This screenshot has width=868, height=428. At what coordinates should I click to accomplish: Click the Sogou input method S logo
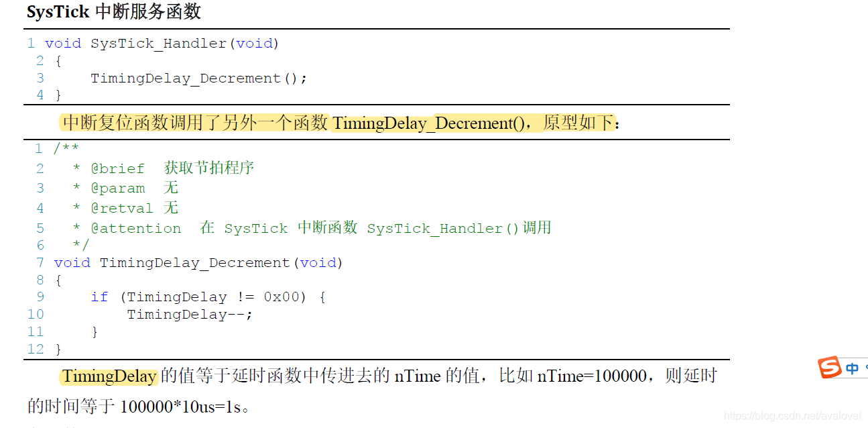[x=830, y=368]
